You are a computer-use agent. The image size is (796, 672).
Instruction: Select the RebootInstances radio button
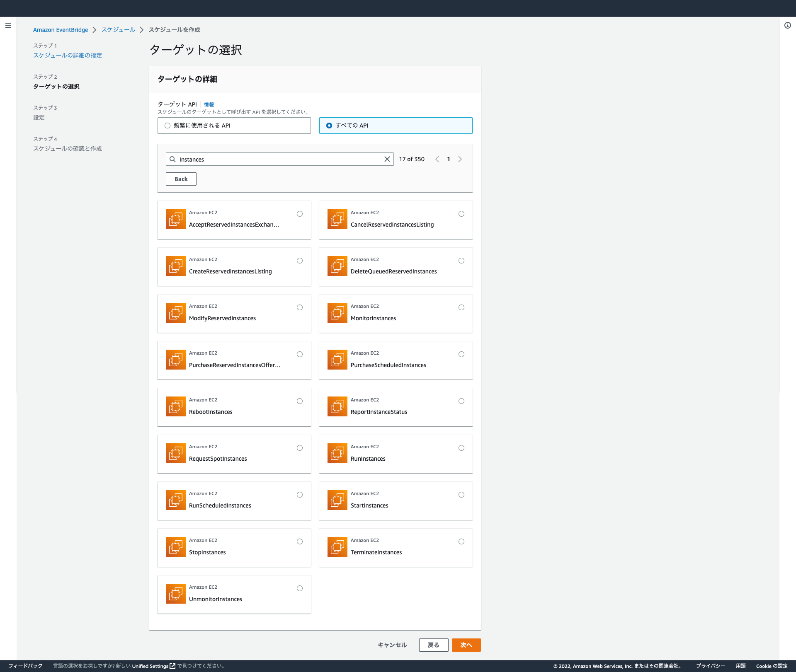300,401
